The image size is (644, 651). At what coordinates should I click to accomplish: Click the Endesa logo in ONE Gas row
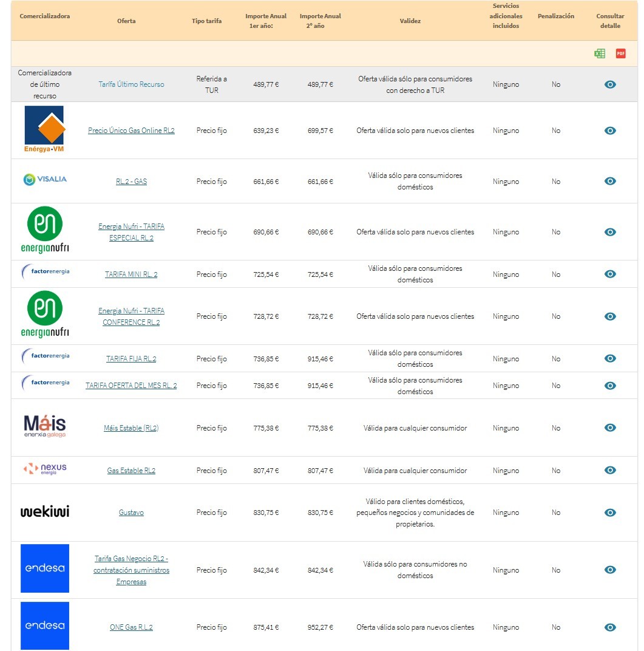click(45, 625)
